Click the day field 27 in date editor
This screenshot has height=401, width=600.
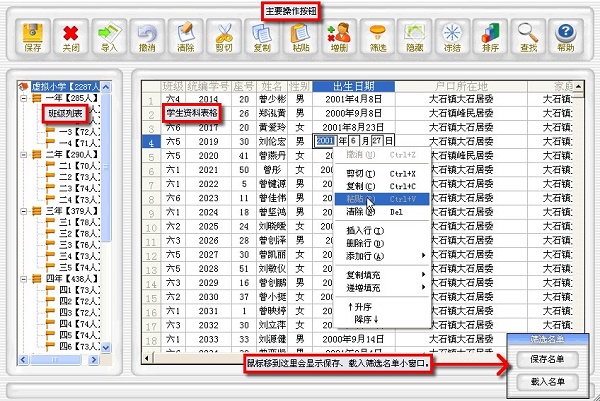(377, 141)
